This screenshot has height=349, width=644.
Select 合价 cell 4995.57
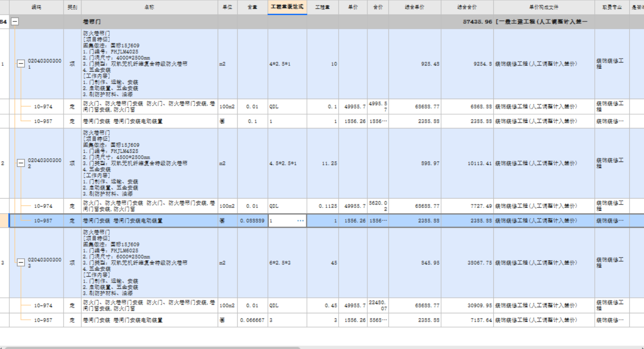coord(378,106)
